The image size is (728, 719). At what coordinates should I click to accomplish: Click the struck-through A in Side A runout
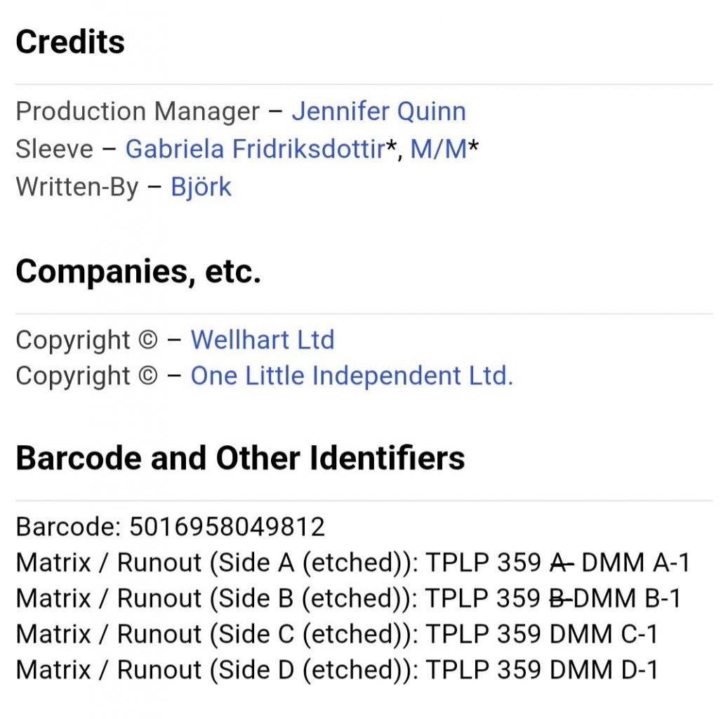click(562, 562)
